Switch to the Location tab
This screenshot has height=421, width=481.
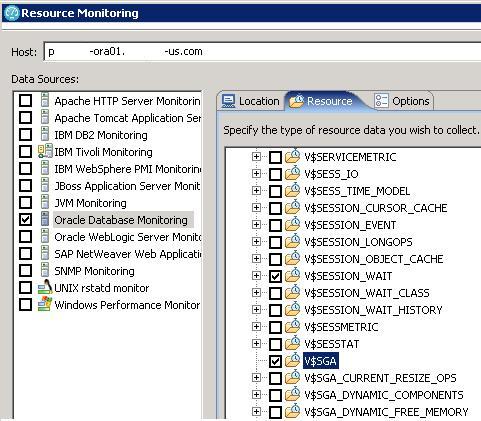point(251,101)
